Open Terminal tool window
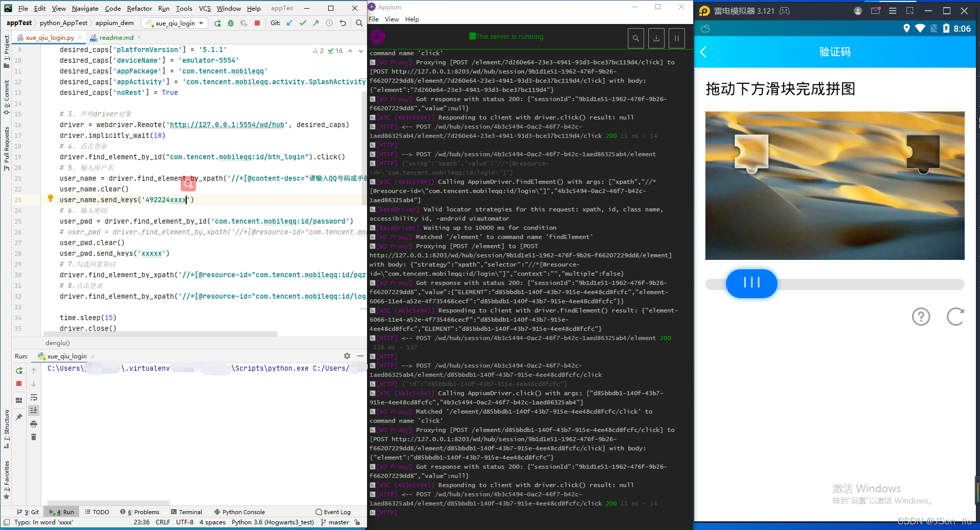The height and width of the screenshot is (530, 980). tap(186, 512)
